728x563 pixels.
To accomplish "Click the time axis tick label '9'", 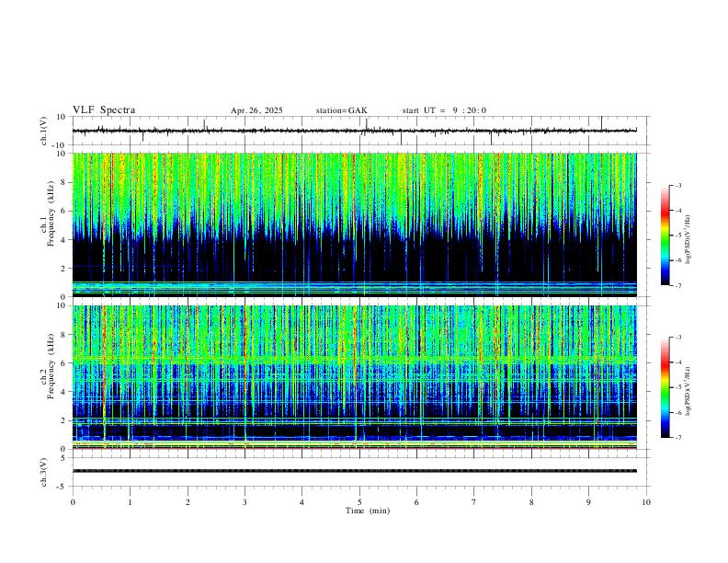I will (588, 502).
